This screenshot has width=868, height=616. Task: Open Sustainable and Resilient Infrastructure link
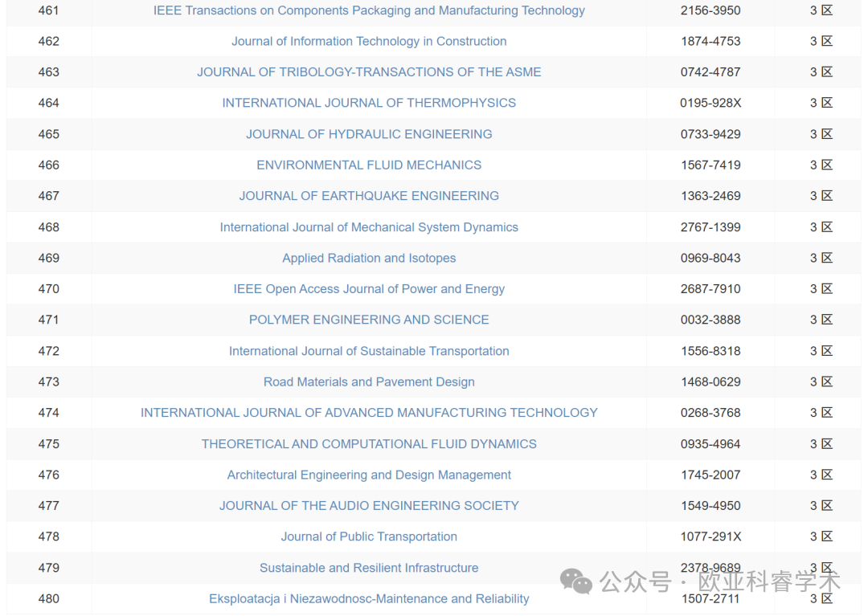pyautogui.click(x=369, y=568)
